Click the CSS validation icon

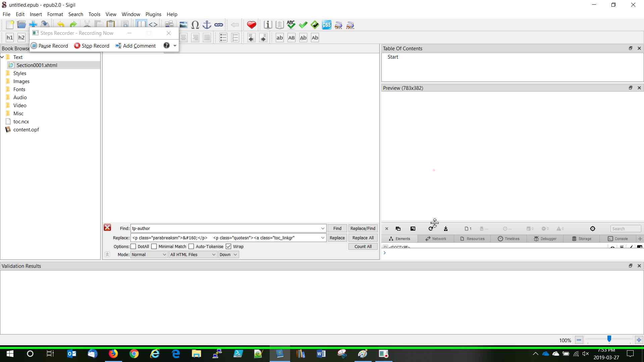point(326,25)
